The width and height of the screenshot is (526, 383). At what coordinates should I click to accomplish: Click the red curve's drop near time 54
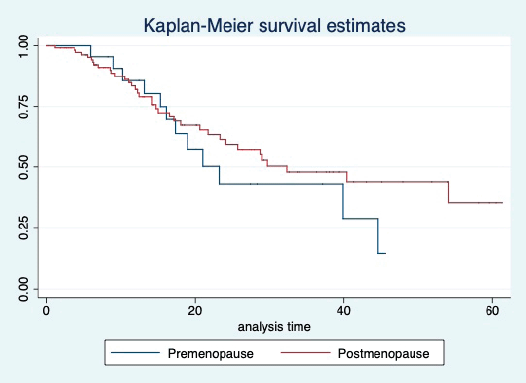click(x=448, y=192)
